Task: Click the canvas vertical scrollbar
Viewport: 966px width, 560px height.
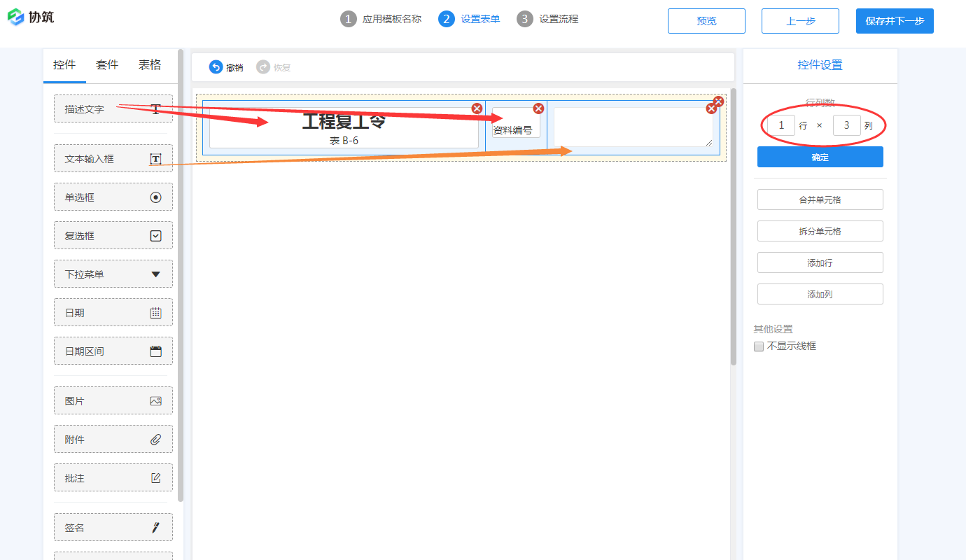Action: click(x=734, y=224)
